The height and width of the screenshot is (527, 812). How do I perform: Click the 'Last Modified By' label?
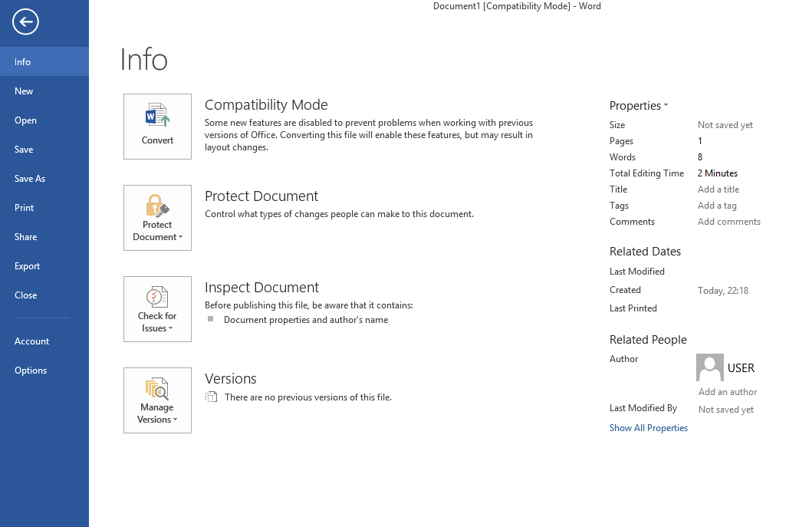(x=643, y=408)
